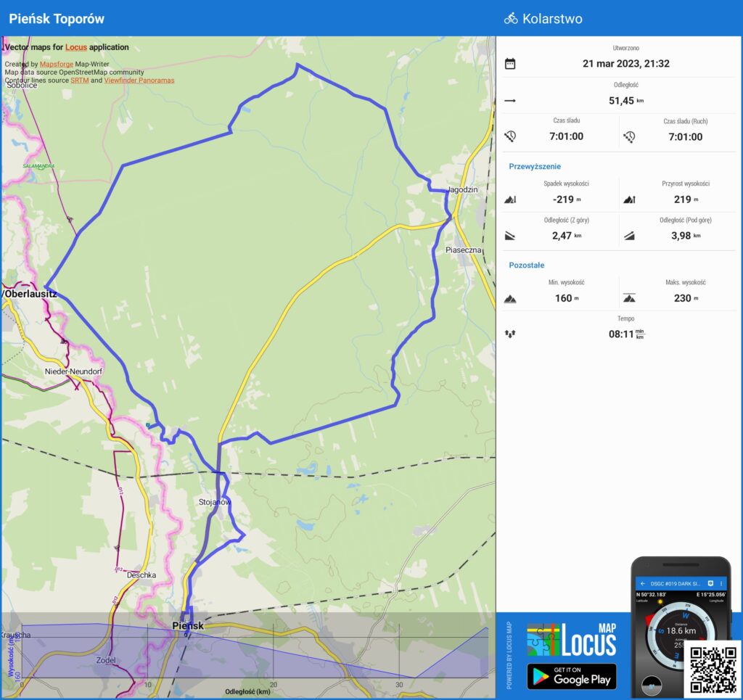Click the cycling bicycle icon
Image resolution: width=743 pixels, height=700 pixels.
coord(511,19)
